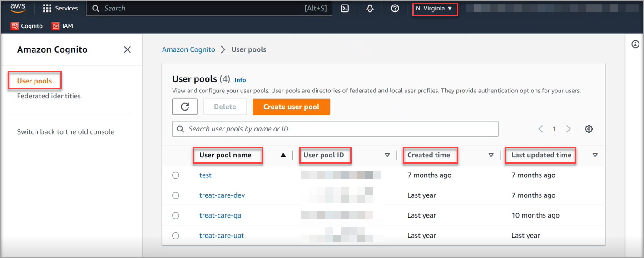Open the AWS home logo
The image size is (644, 258).
18,8
